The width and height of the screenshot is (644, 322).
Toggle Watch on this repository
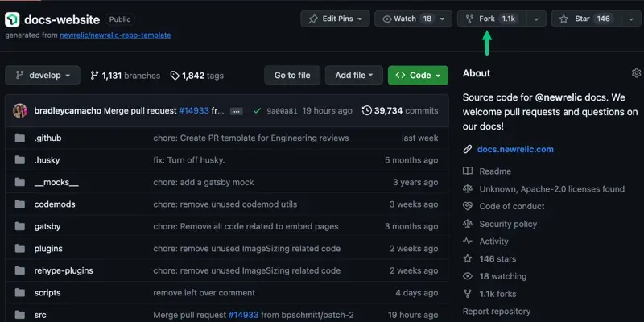tap(407, 19)
